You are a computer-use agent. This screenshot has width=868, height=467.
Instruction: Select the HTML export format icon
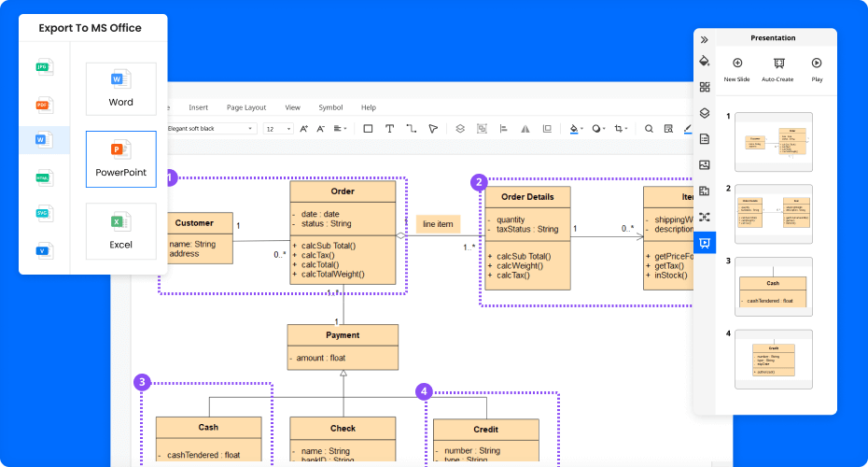[x=44, y=177]
